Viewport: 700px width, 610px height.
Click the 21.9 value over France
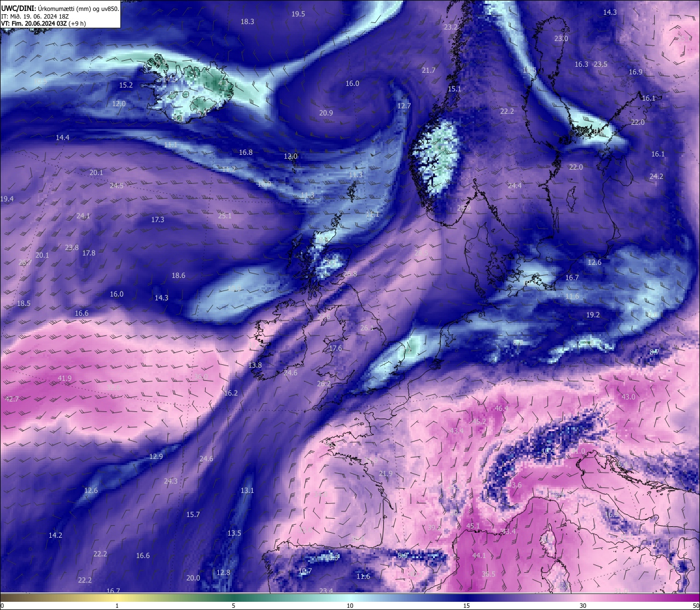click(x=386, y=474)
